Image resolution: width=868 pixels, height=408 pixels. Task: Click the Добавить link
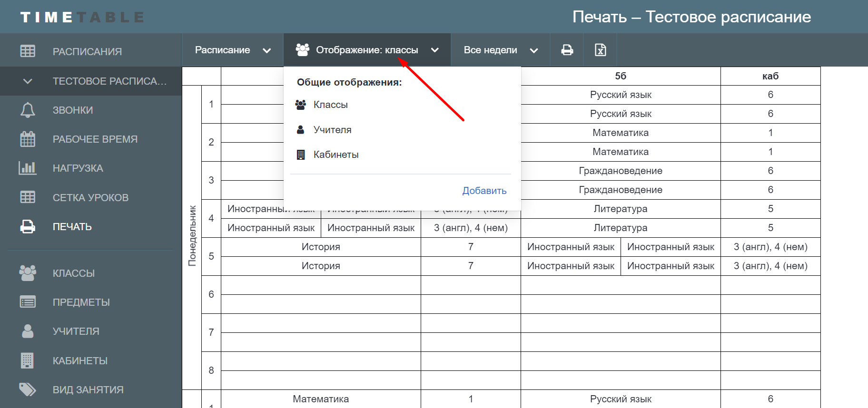[x=484, y=191]
